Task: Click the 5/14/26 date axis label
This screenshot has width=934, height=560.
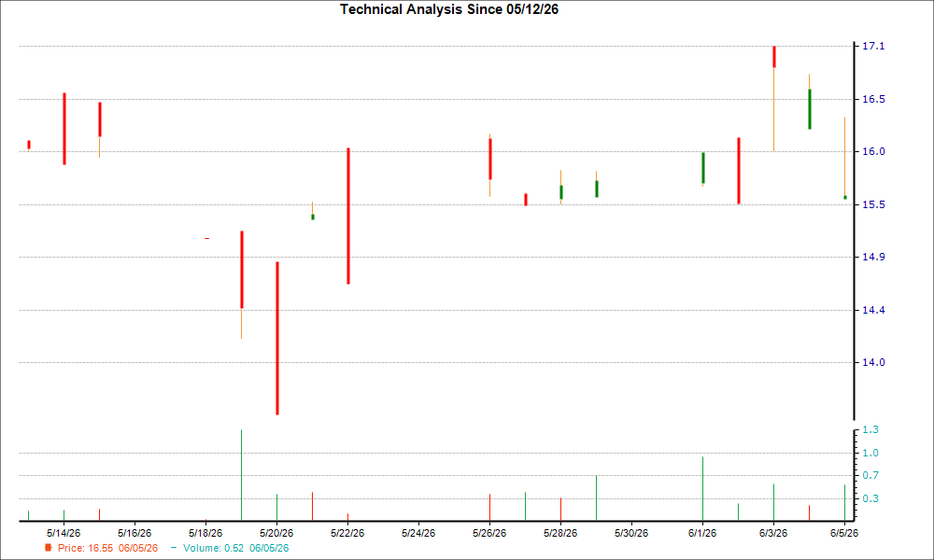Action: pos(64,533)
